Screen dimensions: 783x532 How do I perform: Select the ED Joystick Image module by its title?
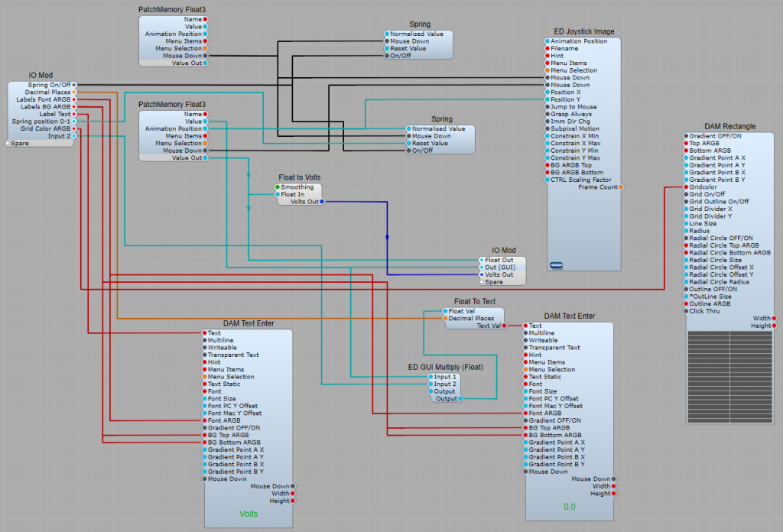coord(583,32)
